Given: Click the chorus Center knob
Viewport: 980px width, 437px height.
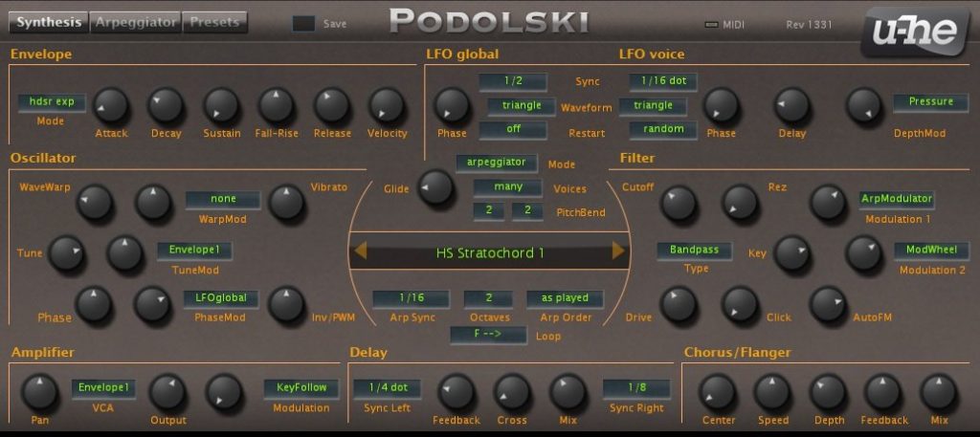Looking at the screenshot, I should [x=716, y=392].
